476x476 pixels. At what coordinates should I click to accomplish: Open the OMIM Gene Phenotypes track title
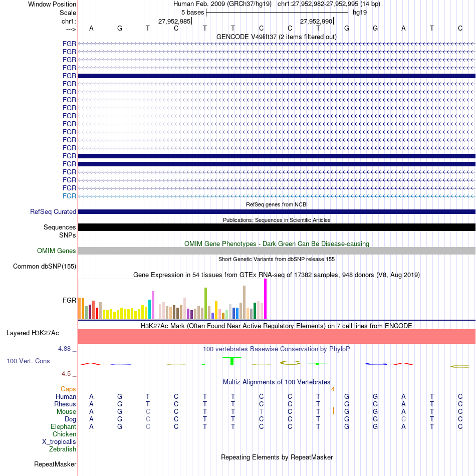277,244
